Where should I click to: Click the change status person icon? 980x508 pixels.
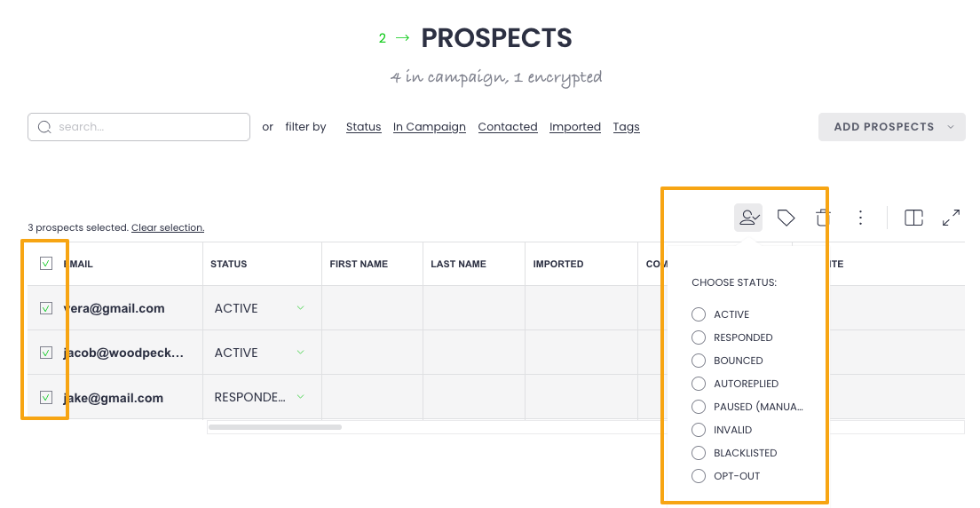(748, 218)
